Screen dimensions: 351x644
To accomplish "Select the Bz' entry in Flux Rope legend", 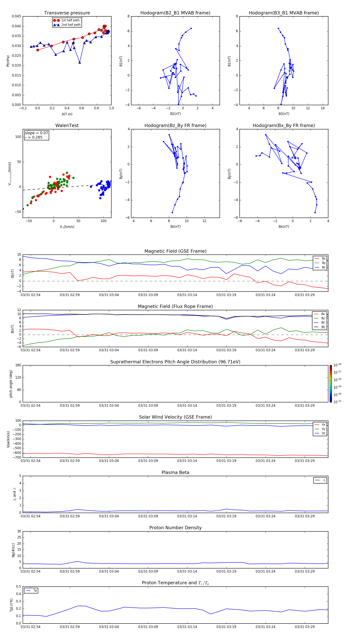I will coord(320,323).
